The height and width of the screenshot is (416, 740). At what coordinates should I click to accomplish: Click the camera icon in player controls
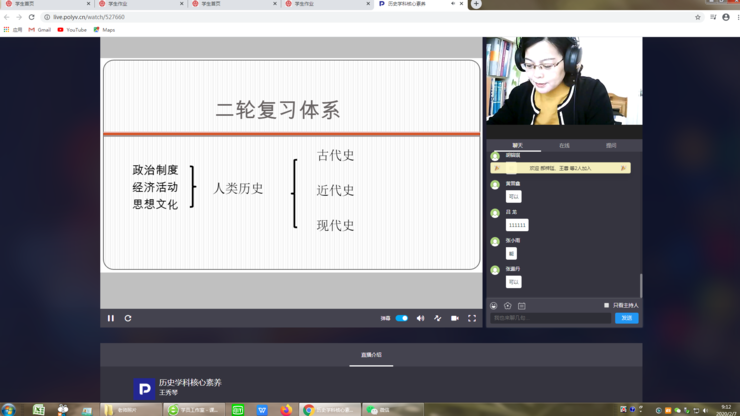(x=455, y=318)
